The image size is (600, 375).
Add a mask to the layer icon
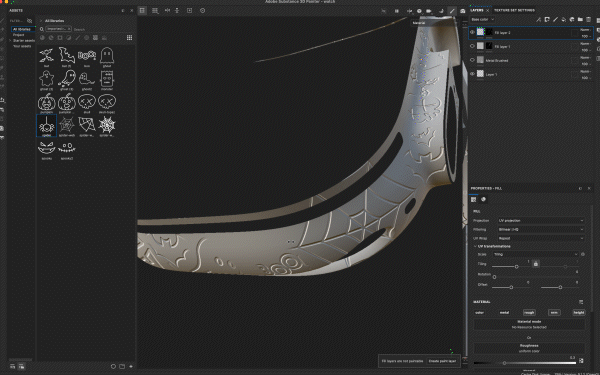(x=547, y=19)
